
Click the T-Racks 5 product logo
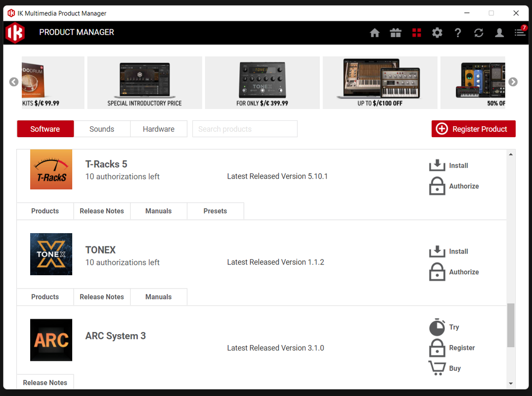(x=51, y=169)
